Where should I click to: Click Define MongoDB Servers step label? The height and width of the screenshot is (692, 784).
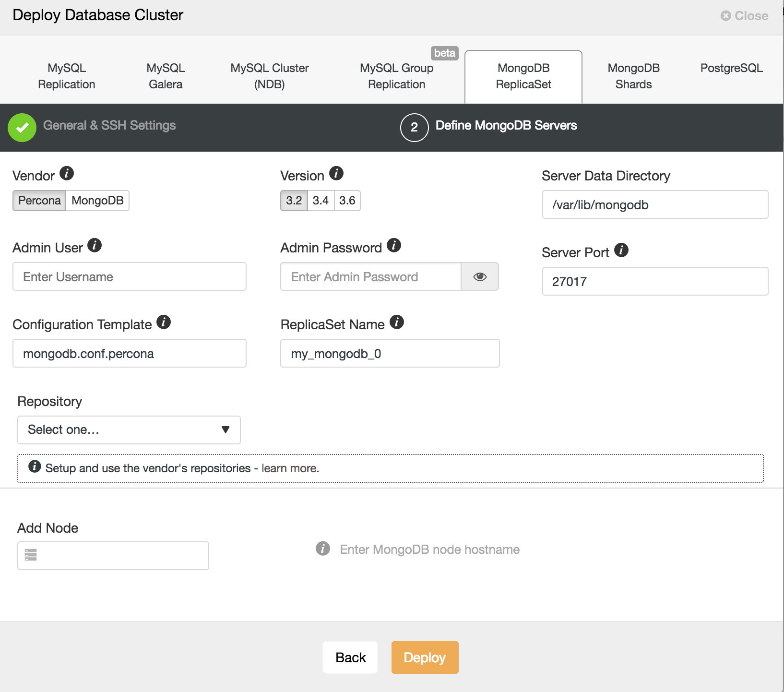tap(506, 126)
